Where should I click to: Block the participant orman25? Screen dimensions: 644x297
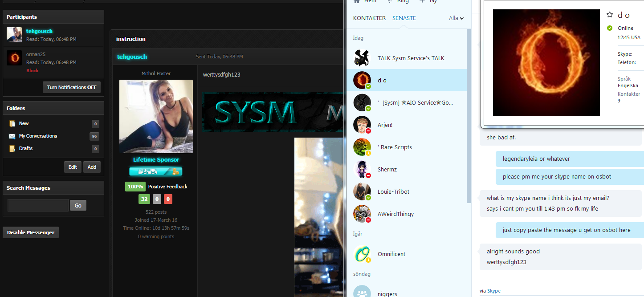(33, 70)
